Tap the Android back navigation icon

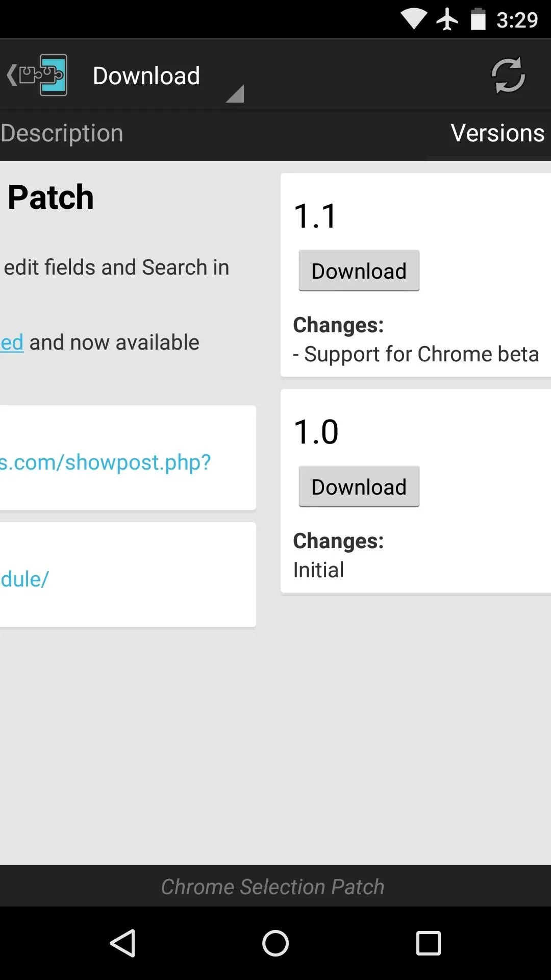[122, 943]
